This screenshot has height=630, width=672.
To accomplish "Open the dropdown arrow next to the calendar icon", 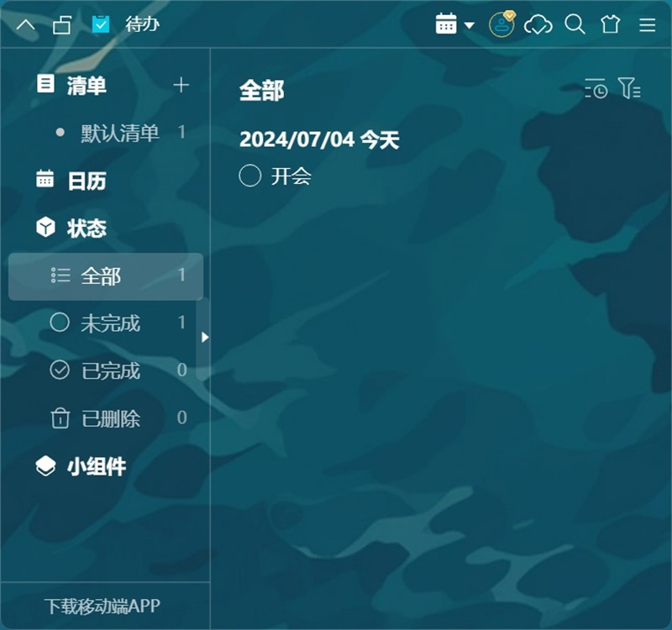I will [468, 25].
